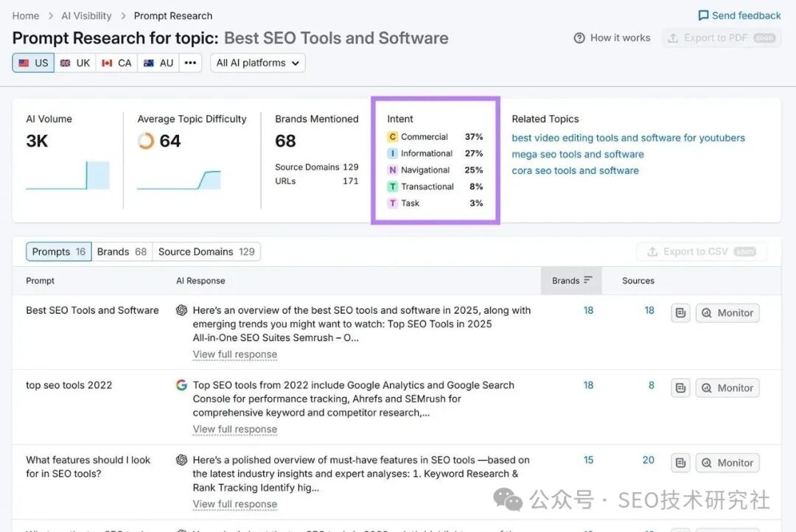Click the UK flag icon
Screen dimensions: 796x532
65,63
